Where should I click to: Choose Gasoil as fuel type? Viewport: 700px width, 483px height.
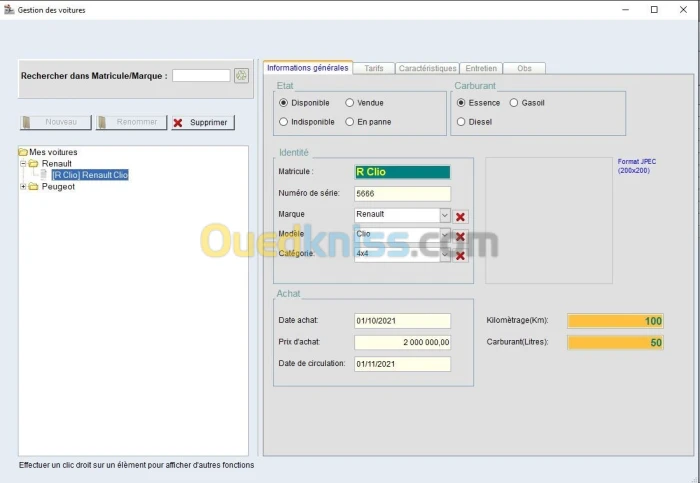(514, 103)
